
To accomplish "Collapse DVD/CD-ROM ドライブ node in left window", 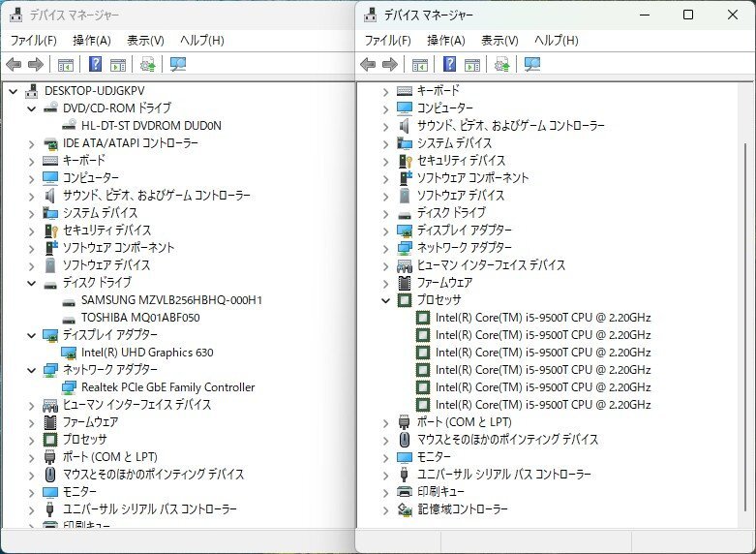I will (31, 108).
